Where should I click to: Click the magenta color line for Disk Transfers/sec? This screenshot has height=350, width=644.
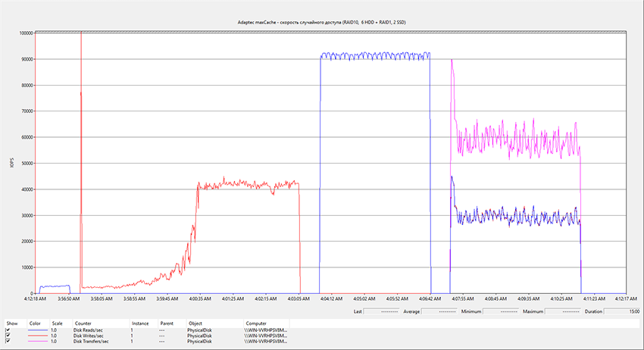coord(39,341)
